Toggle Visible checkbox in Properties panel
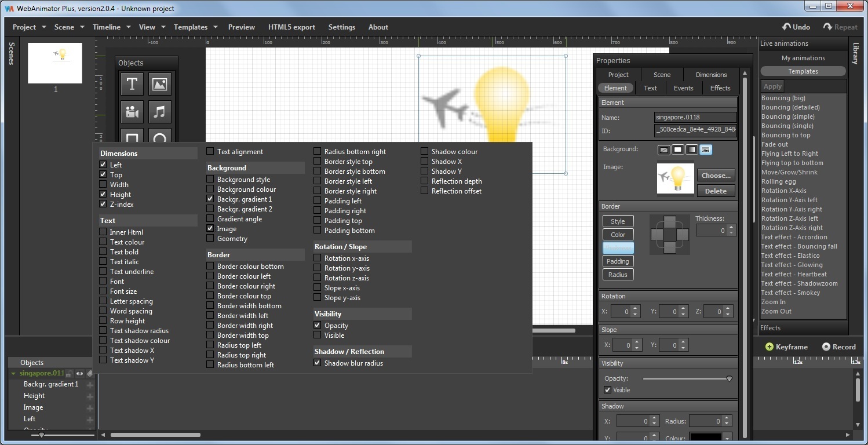Image resolution: width=868 pixels, height=445 pixels. point(607,390)
